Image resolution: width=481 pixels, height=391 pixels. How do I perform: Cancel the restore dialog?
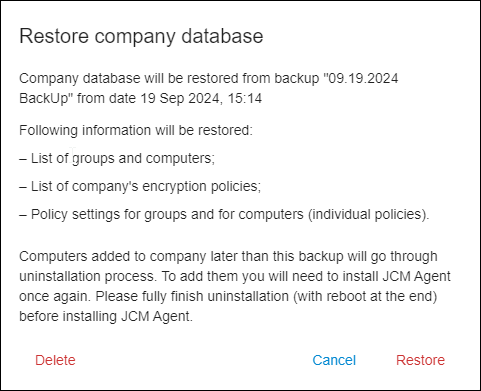point(334,360)
